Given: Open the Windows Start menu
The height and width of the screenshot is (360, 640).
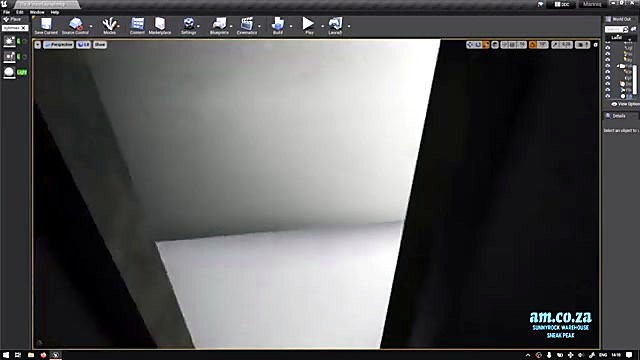Looking at the screenshot, I should pos(6,355).
